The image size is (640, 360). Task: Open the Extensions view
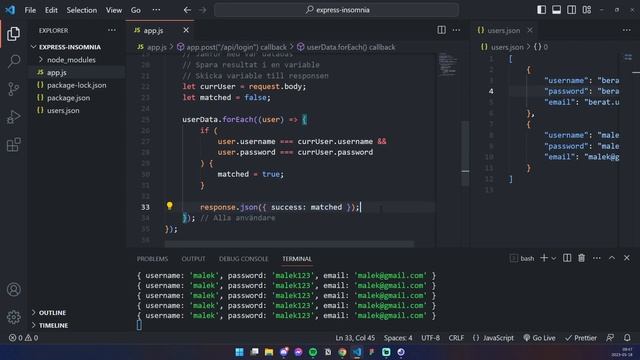13,144
